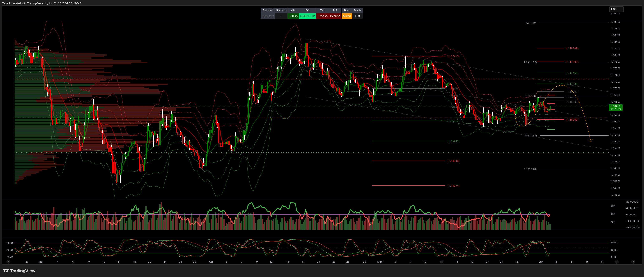This screenshot has width=644, height=277.
Task: Click the Trade column header
Action: click(x=357, y=10)
